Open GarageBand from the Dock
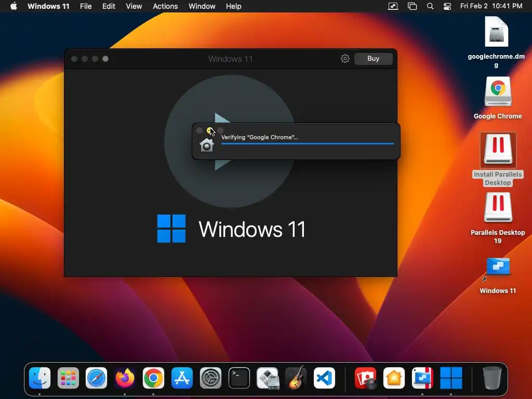The width and height of the screenshot is (532, 399). (296, 378)
